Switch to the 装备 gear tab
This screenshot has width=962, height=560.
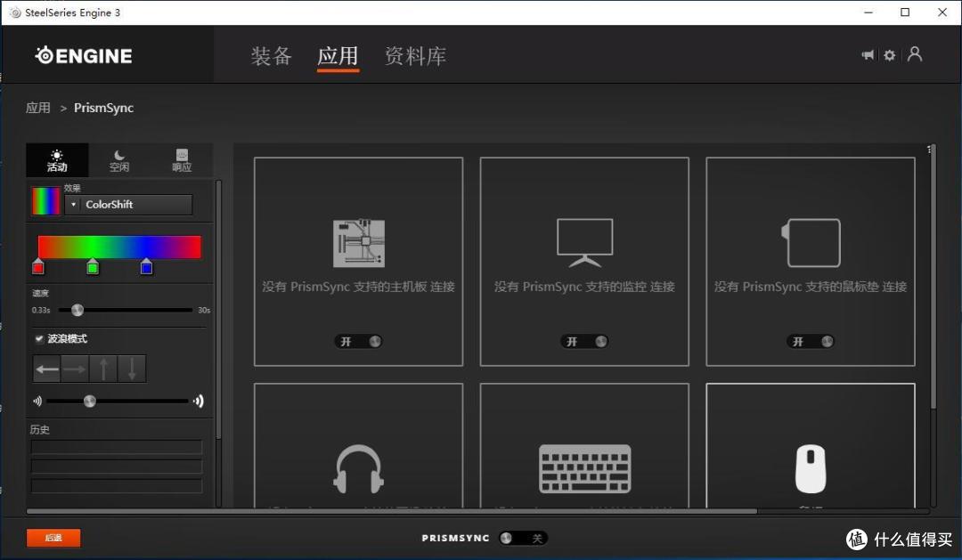271,56
